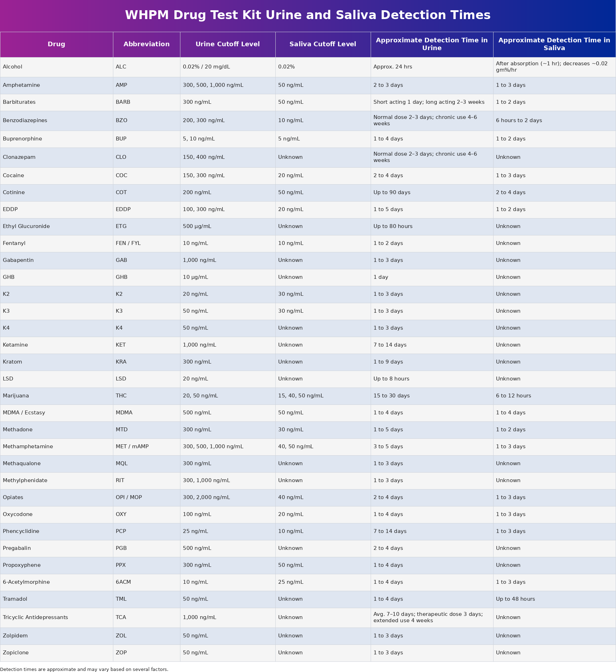The width and height of the screenshot is (616, 672).
Task: Select the table title header
Action: (x=307, y=15)
